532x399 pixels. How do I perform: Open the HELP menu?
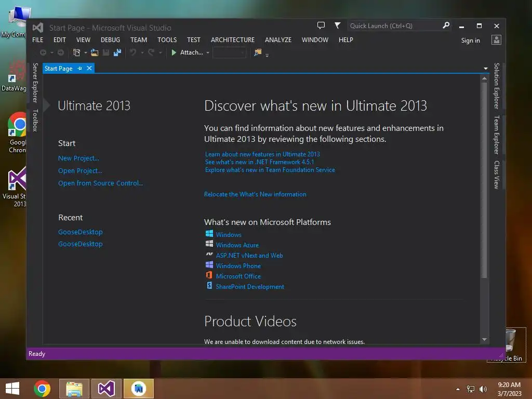[x=345, y=40]
